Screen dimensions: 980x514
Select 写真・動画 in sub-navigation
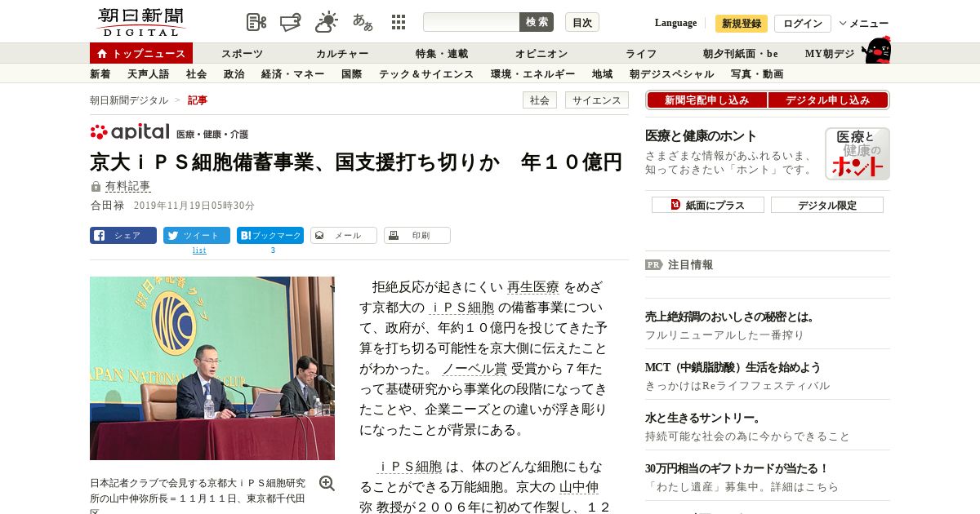tap(757, 74)
